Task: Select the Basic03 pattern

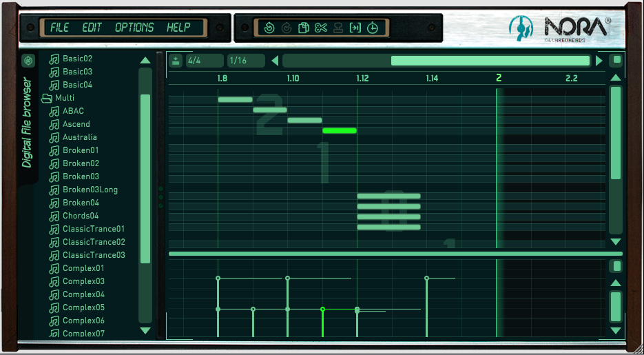Action: [77, 72]
